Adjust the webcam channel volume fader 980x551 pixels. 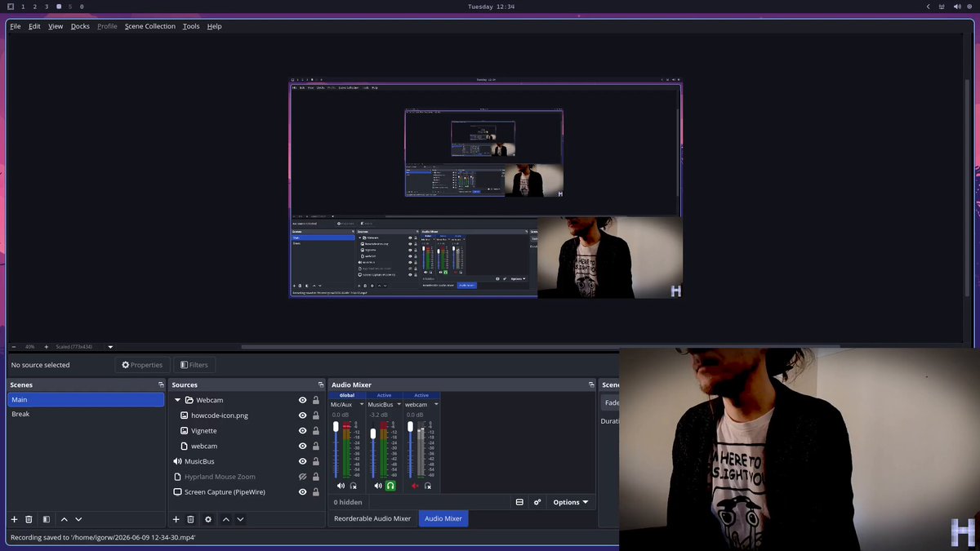click(410, 427)
